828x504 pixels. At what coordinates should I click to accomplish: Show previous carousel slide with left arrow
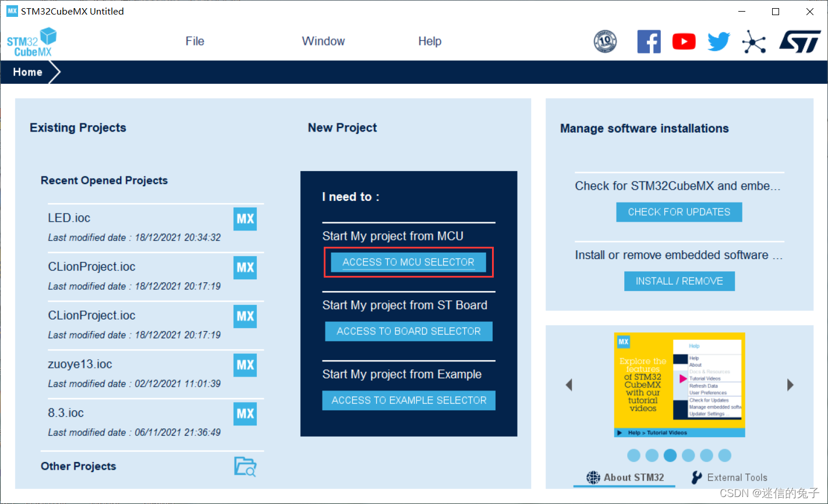click(569, 385)
